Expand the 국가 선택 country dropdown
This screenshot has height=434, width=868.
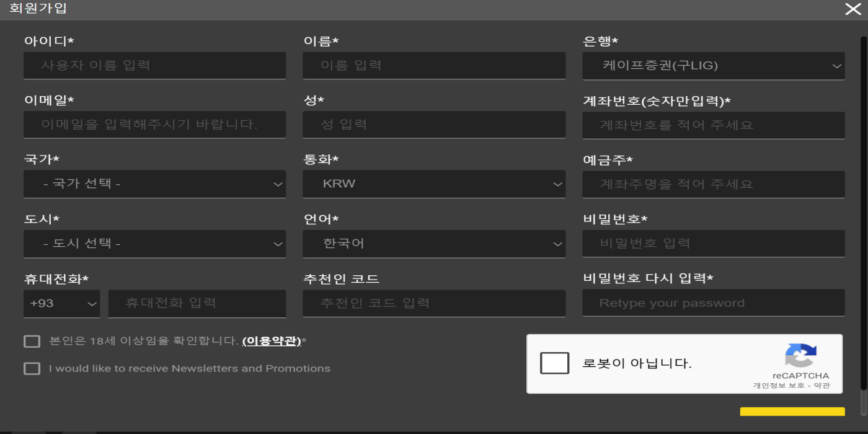[155, 184]
